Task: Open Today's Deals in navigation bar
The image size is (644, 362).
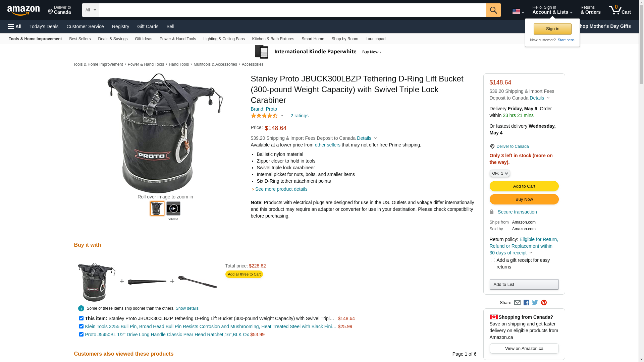Action: click(44, 26)
